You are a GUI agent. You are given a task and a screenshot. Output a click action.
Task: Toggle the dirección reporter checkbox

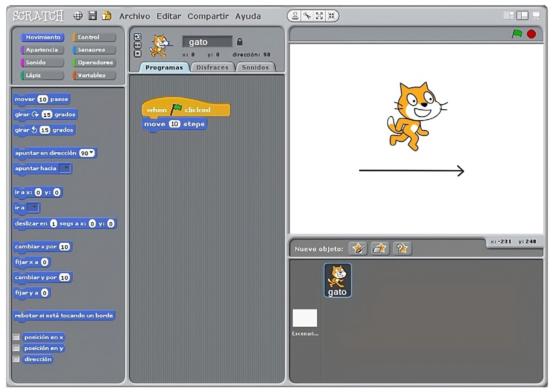[16, 359]
